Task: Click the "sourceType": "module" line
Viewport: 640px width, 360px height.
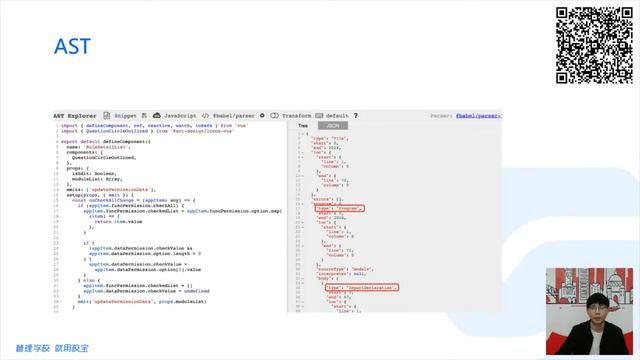Action: (x=345, y=269)
